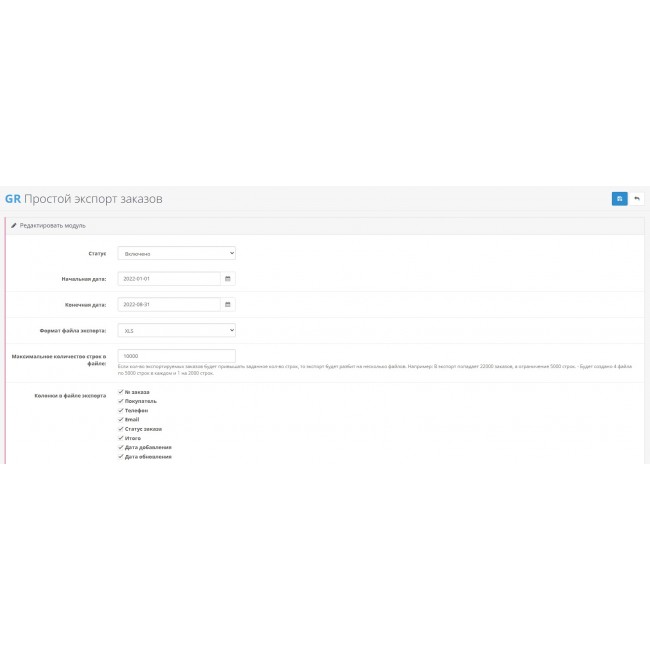This screenshot has width=650, height=650.
Task: Expand the Формат файла экспорта dropdown
Action: tap(176, 330)
